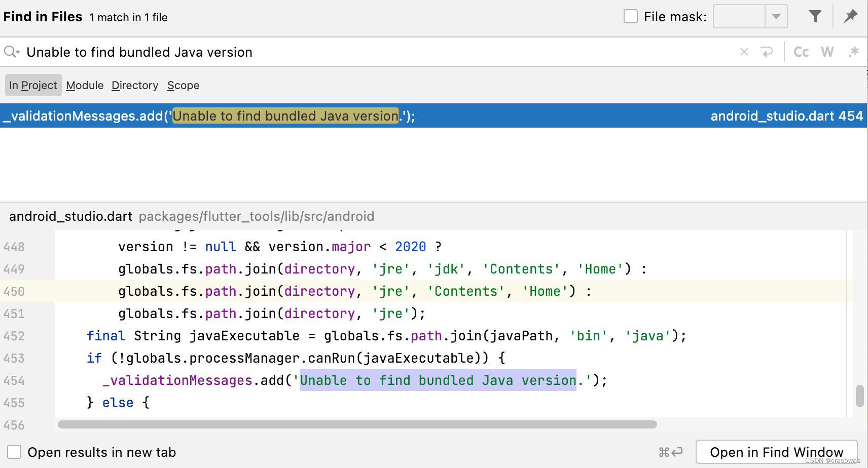Select the _validationMessages.add match result
The width and height of the screenshot is (868, 468).
(x=433, y=115)
